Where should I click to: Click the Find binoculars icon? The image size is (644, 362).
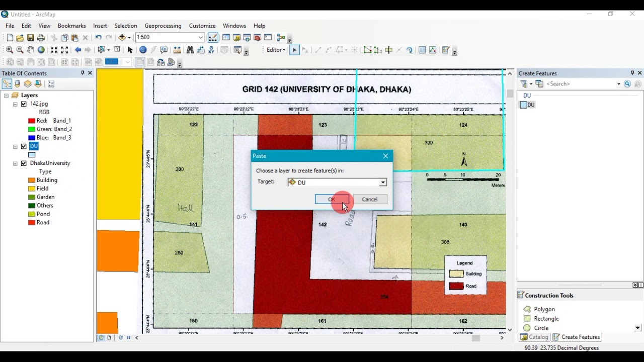[x=190, y=50]
